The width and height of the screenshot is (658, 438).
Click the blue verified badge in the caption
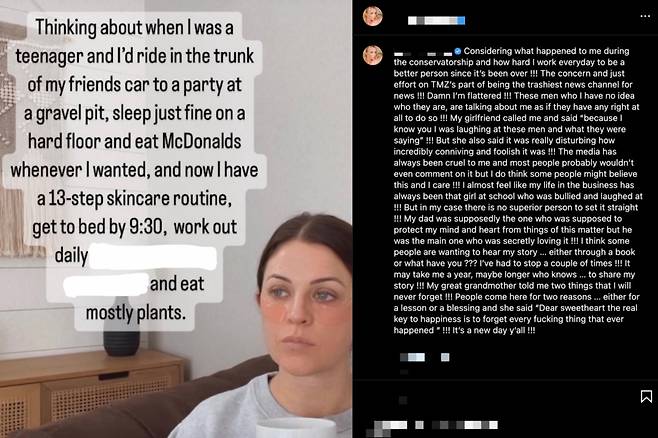coord(458,51)
